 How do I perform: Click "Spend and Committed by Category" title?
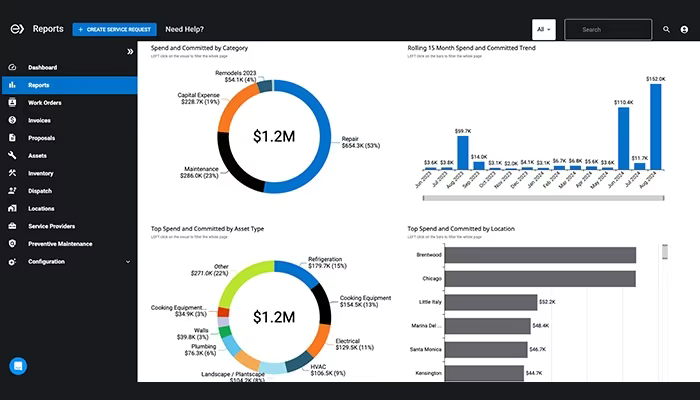199,48
